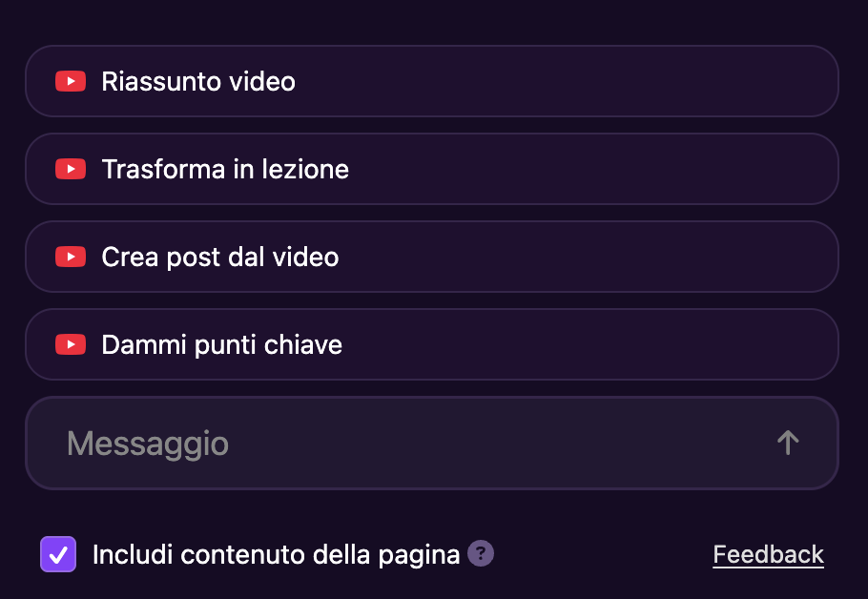The height and width of the screenshot is (599, 868).
Task: Click the Messaggio placeholder text
Action: click(x=148, y=444)
